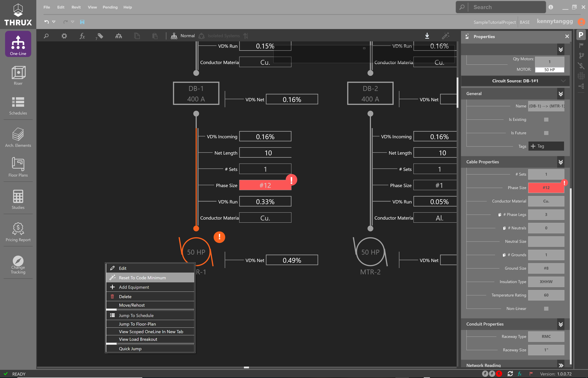Switch to Normal one-line mode
The height and width of the screenshot is (378, 588).
click(183, 36)
